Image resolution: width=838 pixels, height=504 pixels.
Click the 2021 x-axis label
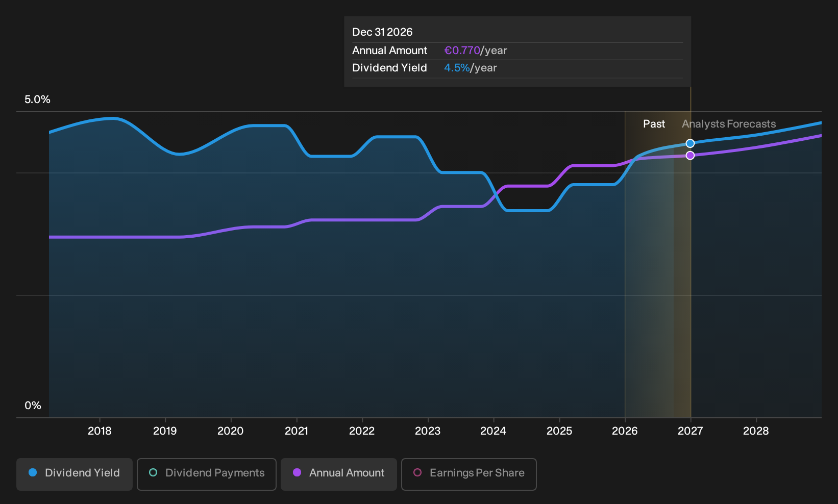297,431
